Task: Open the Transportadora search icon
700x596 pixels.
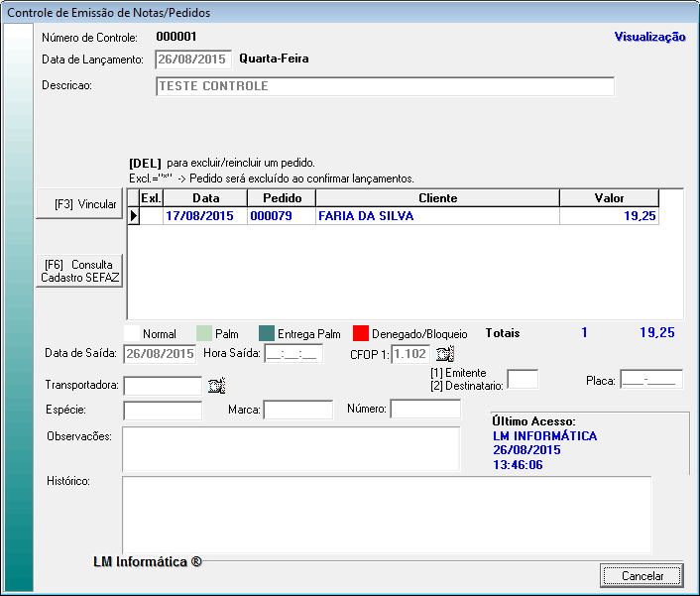Action: [216, 386]
